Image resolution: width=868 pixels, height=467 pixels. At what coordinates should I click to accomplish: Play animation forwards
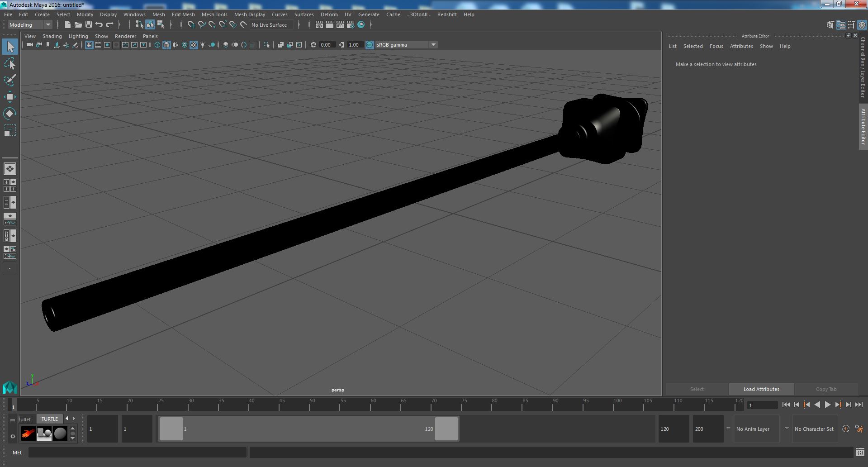[x=827, y=405]
